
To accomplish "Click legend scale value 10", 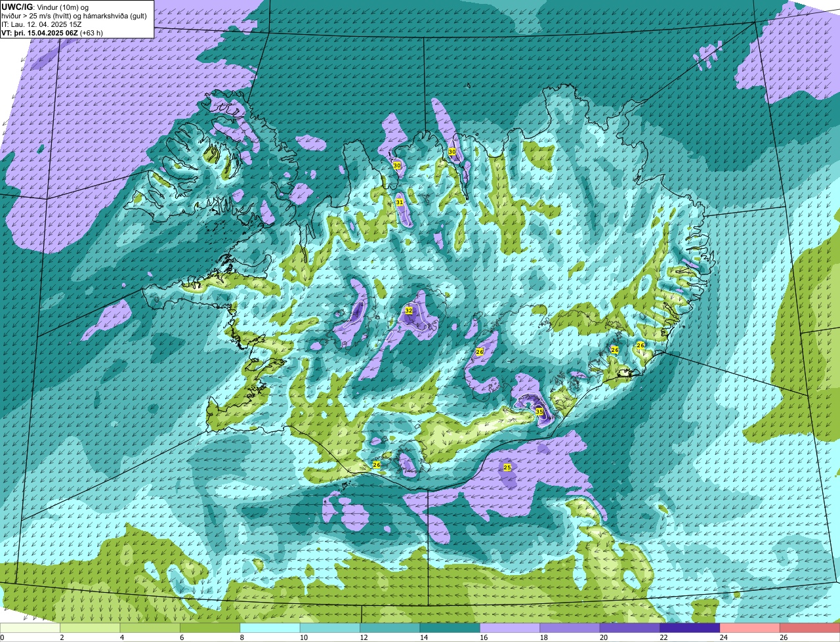I will [x=303, y=637].
